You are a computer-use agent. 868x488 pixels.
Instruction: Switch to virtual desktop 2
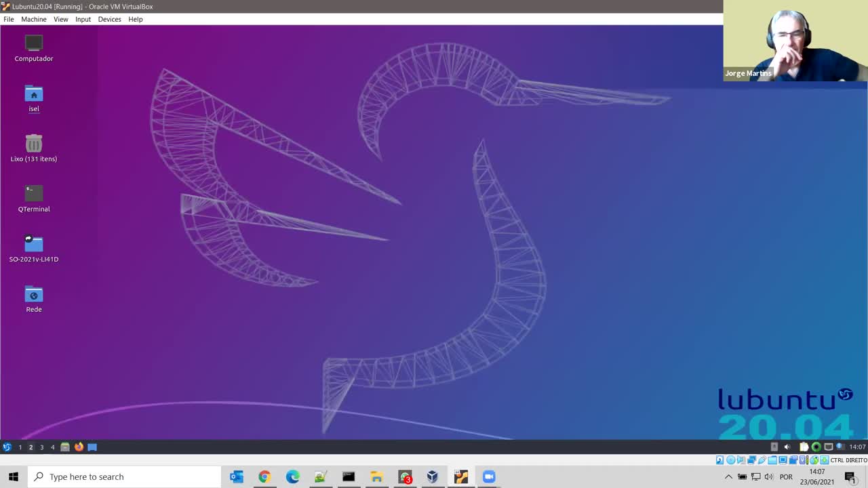[31, 447]
